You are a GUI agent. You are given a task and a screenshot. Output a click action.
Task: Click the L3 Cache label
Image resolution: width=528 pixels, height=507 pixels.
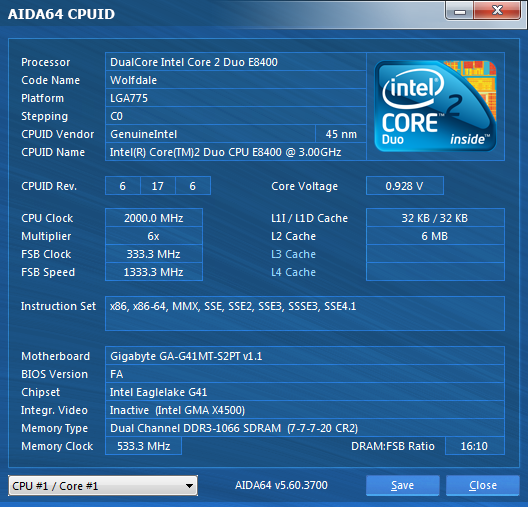(293, 254)
